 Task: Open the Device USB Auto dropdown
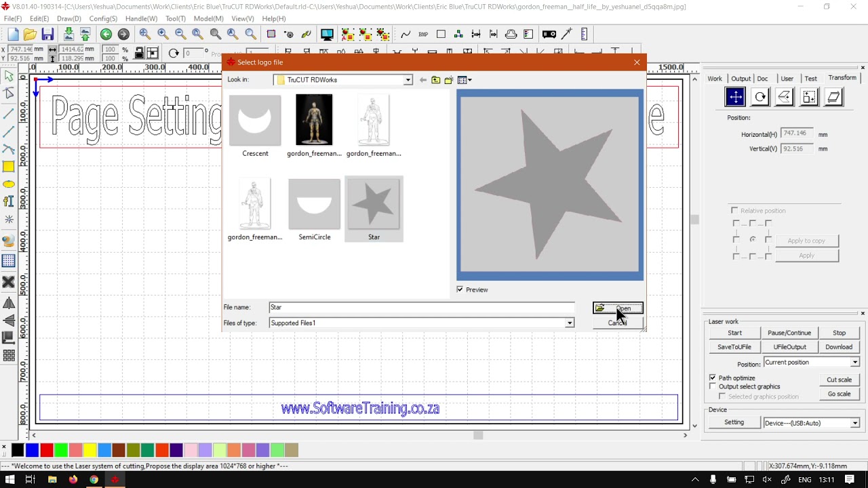pyautogui.click(x=855, y=423)
